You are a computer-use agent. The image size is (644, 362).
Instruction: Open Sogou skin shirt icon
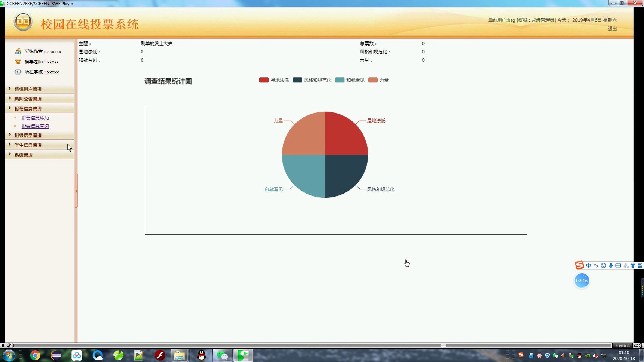tap(633, 265)
